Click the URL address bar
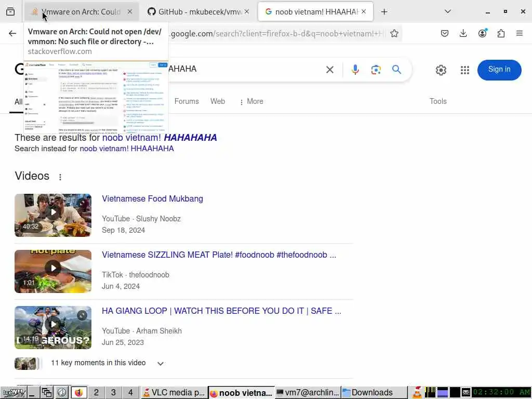The width and height of the screenshot is (532, 399). [x=278, y=34]
